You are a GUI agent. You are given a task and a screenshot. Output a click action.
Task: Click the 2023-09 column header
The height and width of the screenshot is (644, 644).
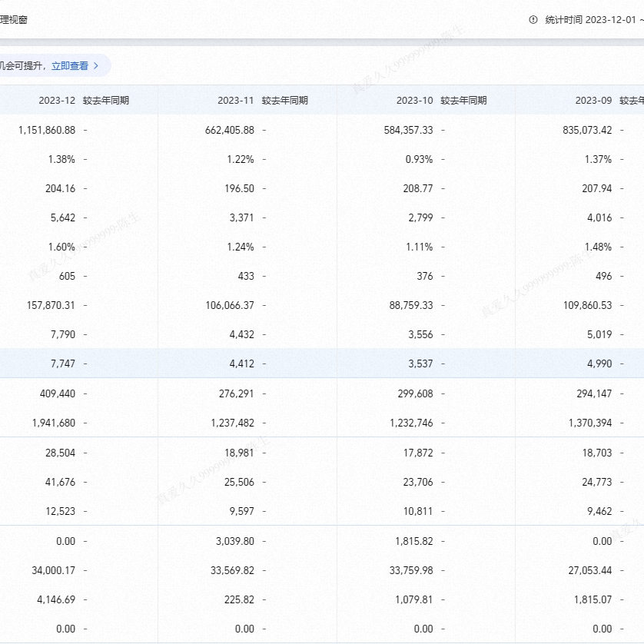tap(593, 101)
